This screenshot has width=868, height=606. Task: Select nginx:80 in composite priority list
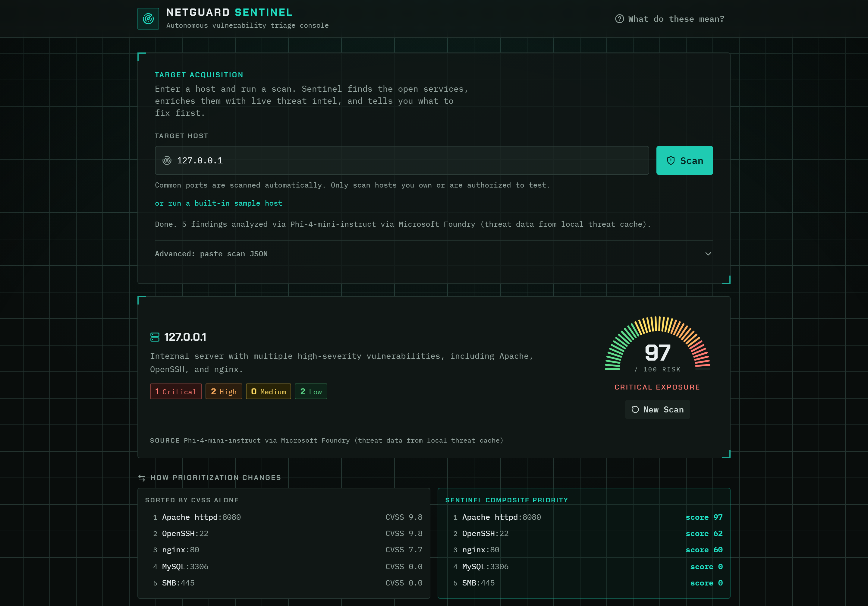tap(584, 550)
